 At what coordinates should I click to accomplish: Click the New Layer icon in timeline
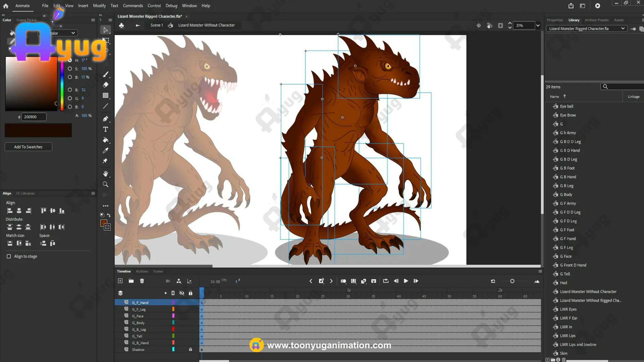[120, 281]
